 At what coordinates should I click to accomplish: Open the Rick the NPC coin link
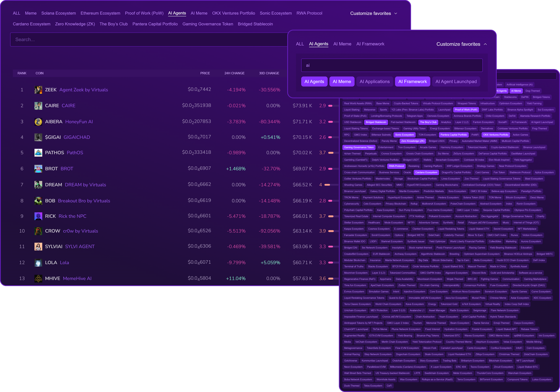click(x=73, y=216)
